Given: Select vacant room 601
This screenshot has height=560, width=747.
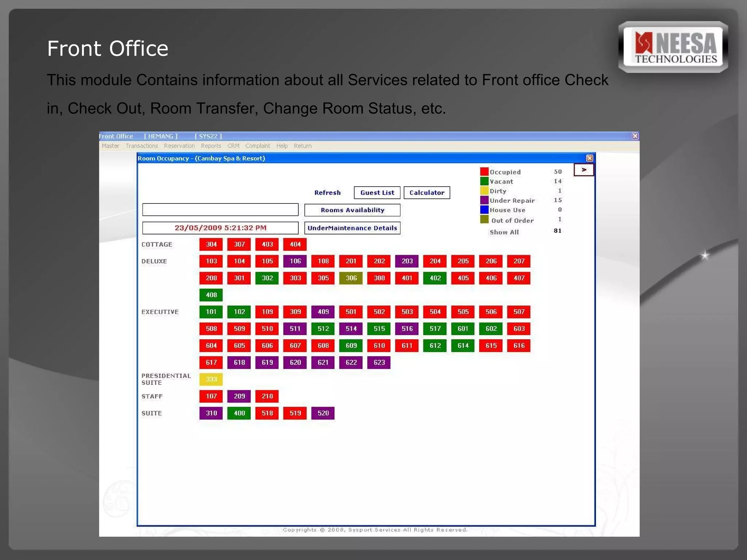Looking at the screenshot, I should click(x=463, y=329).
